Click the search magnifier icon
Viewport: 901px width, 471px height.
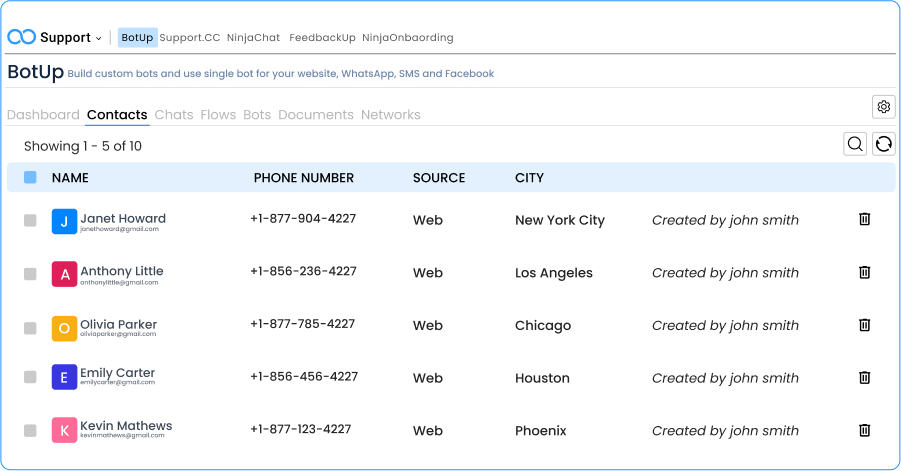(855, 145)
